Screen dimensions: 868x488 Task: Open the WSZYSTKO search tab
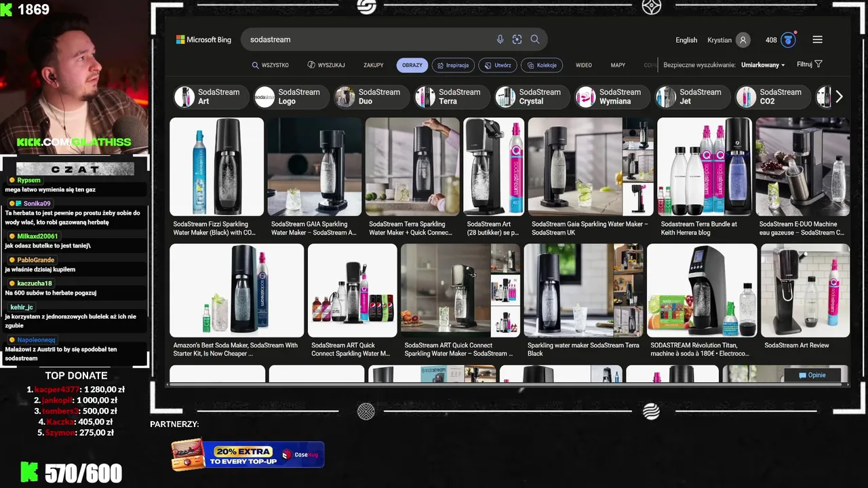[270, 65]
